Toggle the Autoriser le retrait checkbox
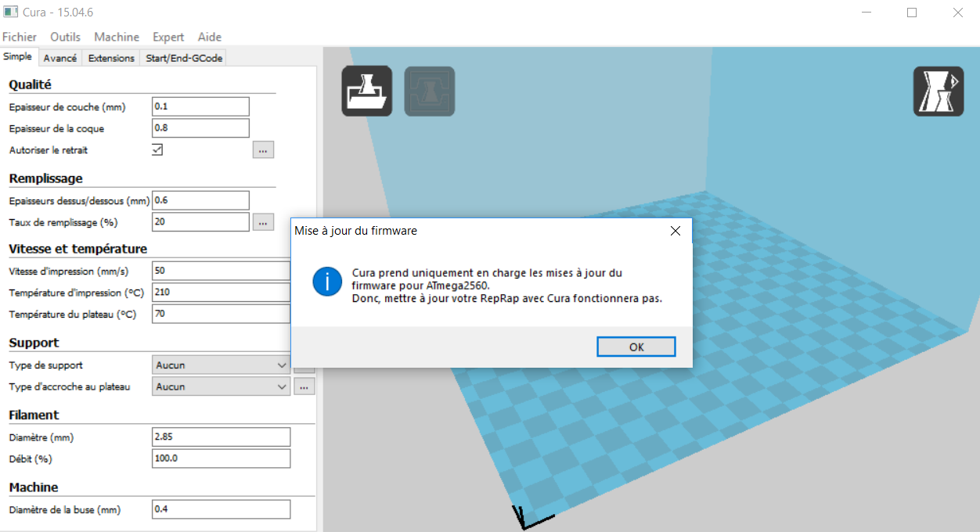980x532 pixels. (157, 149)
